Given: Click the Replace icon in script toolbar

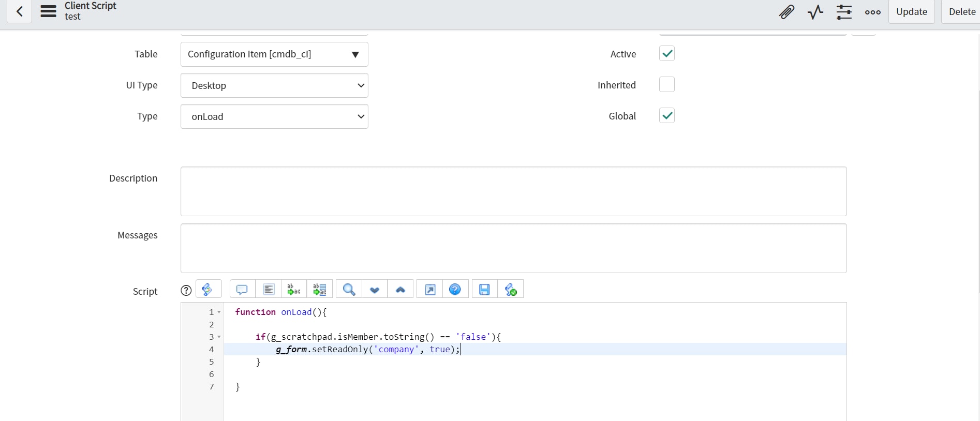Looking at the screenshot, I should pyautogui.click(x=294, y=289).
